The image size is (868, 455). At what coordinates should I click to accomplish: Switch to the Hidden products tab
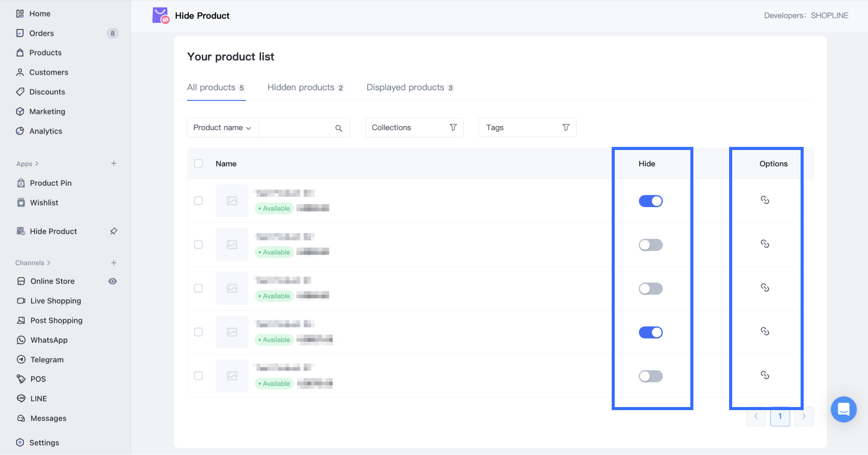[x=305, y=88]
